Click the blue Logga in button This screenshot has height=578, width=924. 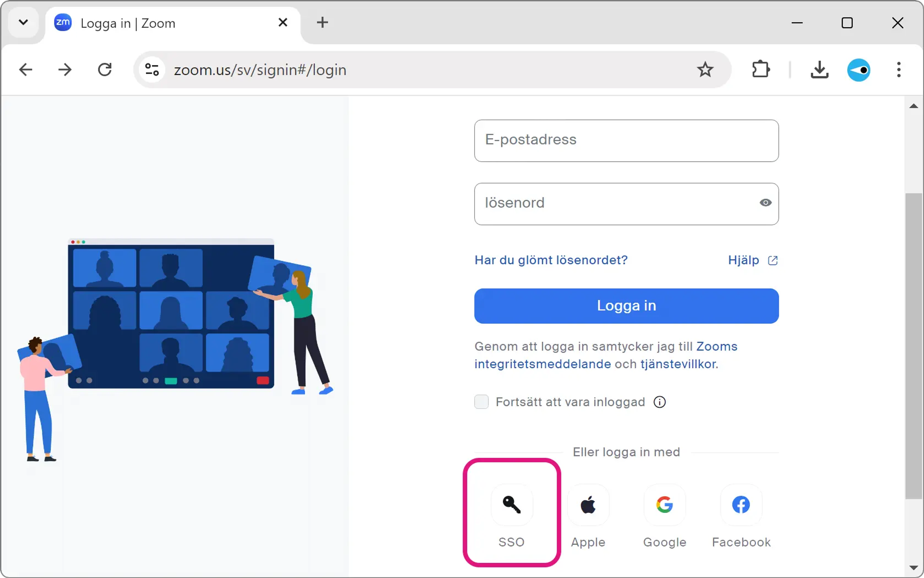click(x=626, y=306)
